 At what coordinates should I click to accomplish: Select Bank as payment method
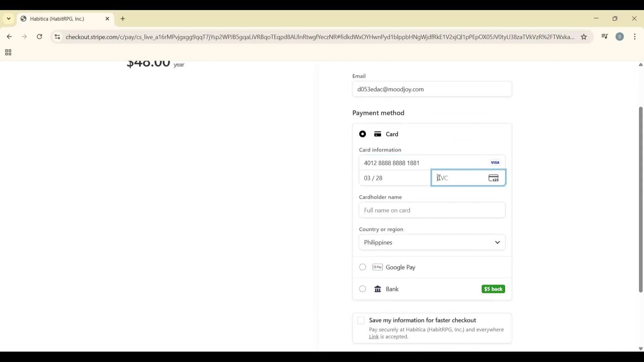(x=362, y=289)
